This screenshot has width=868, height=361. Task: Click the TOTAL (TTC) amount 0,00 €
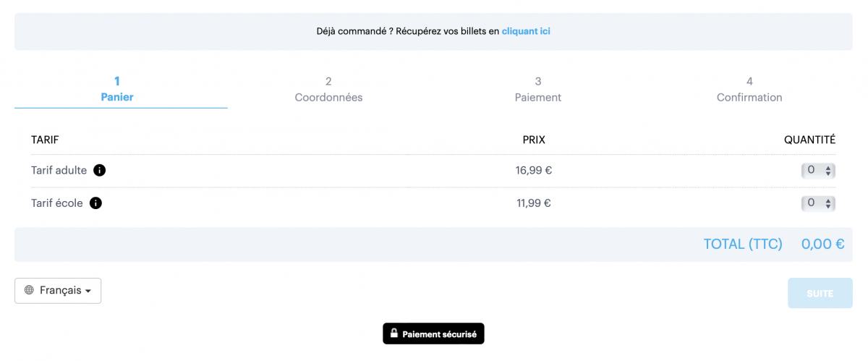click(822, 245)
